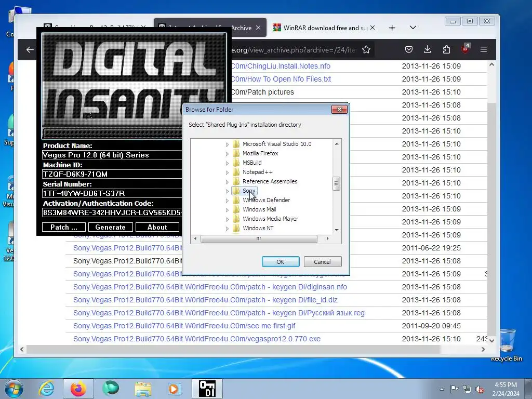Expand the Windows Defender folder node

pyautogui.click(x=227, y=201)
